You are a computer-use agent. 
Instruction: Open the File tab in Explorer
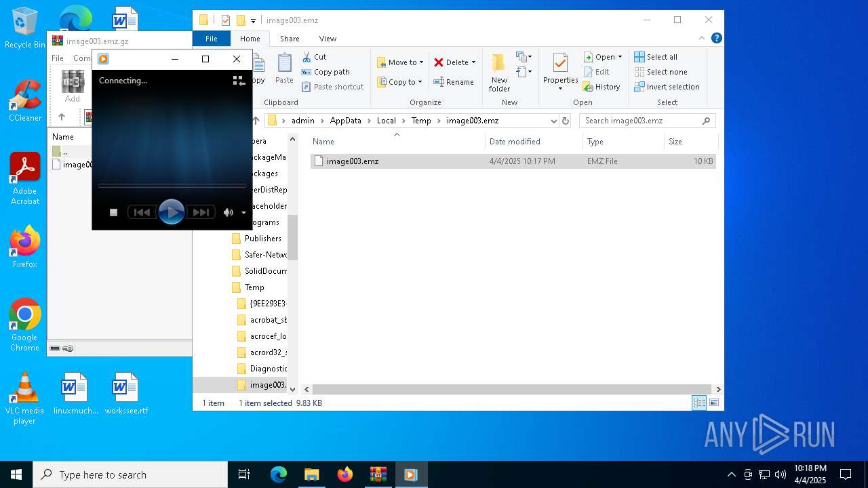(x=212, y=39)
